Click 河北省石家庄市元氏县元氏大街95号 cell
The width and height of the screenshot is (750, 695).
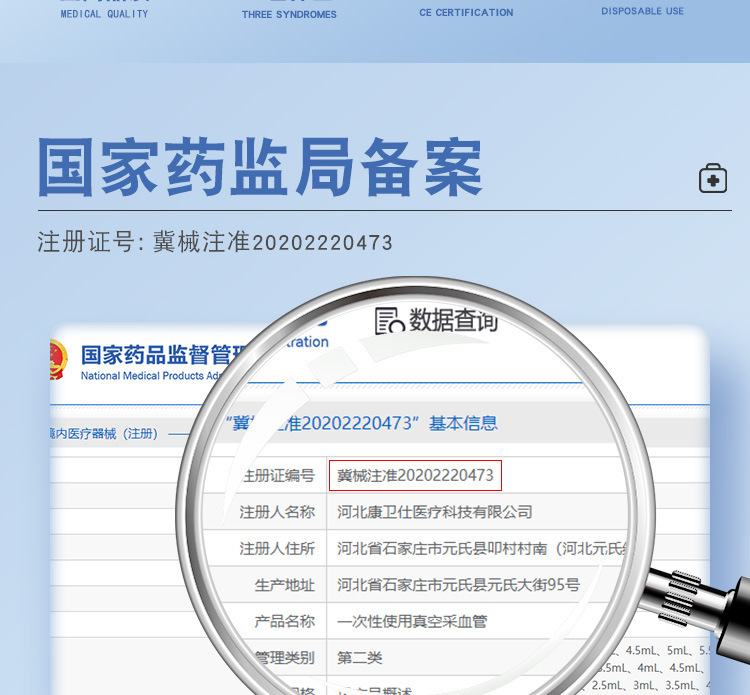458,585
